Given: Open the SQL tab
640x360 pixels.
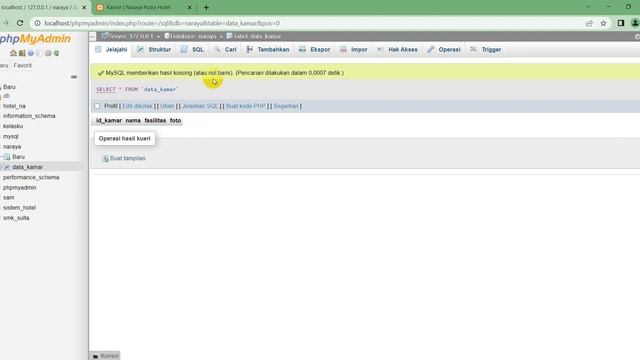Looking at the screenshot, I should [x=193, y=49].
